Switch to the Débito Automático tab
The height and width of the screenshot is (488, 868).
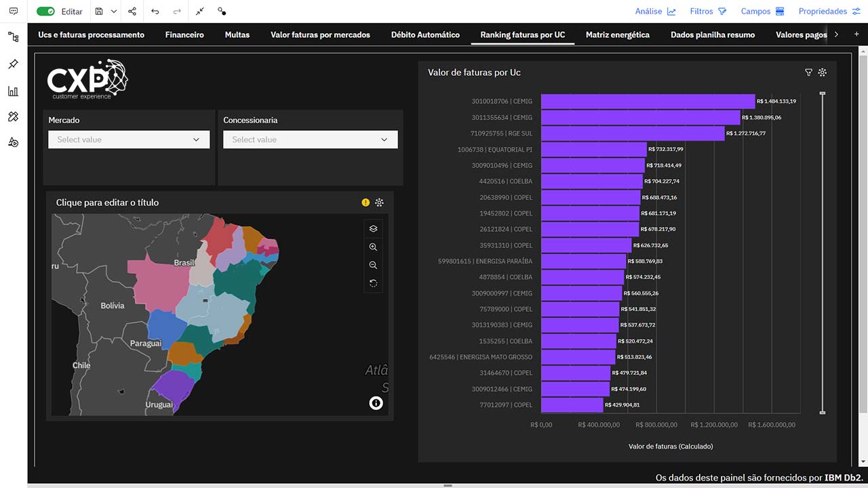425,35
